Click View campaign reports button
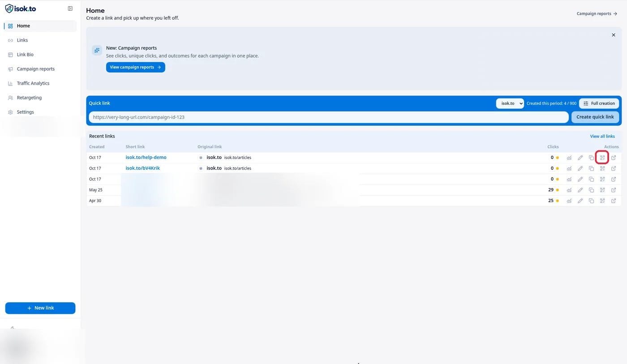 point(136,67)
